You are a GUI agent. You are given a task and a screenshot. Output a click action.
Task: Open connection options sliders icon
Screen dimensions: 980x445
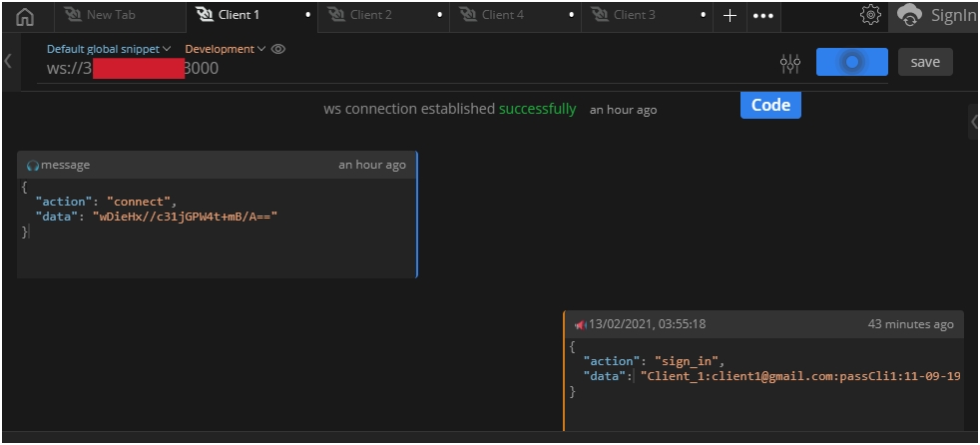[790, 63]
